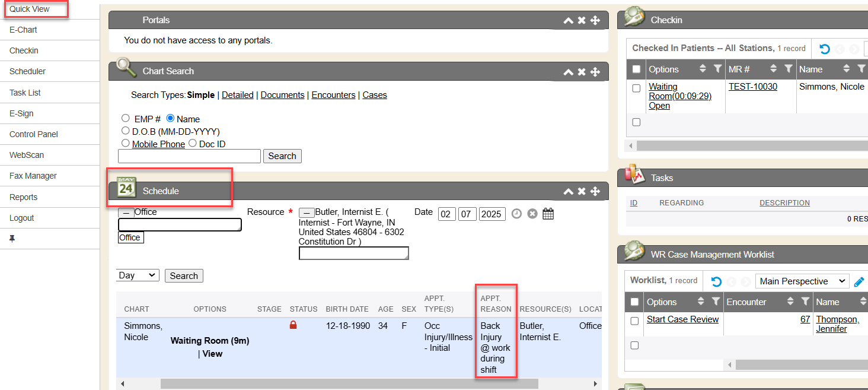The image size is (868, 390).
Task: Click the clock icon beside date fields
Action: pos(516,214)
